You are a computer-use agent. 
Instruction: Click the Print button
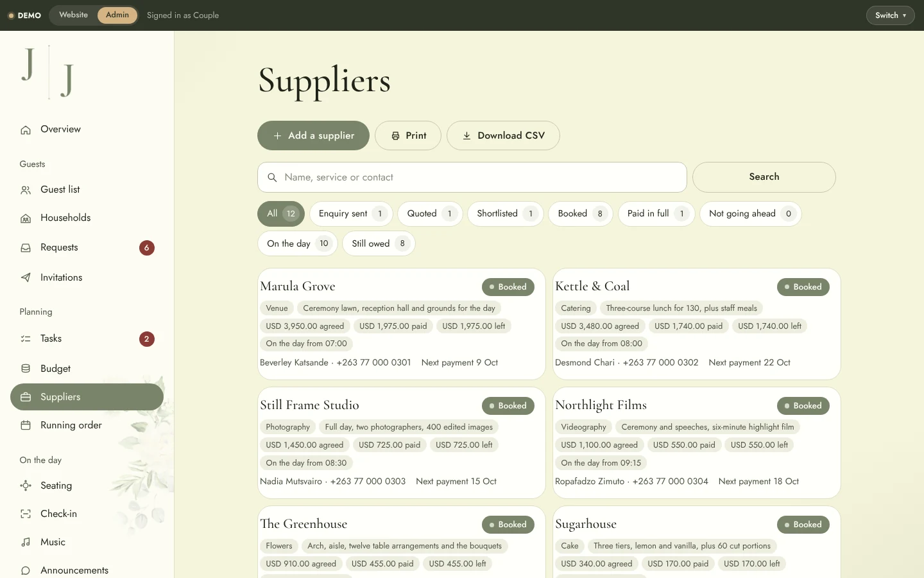tap(408, 136)
